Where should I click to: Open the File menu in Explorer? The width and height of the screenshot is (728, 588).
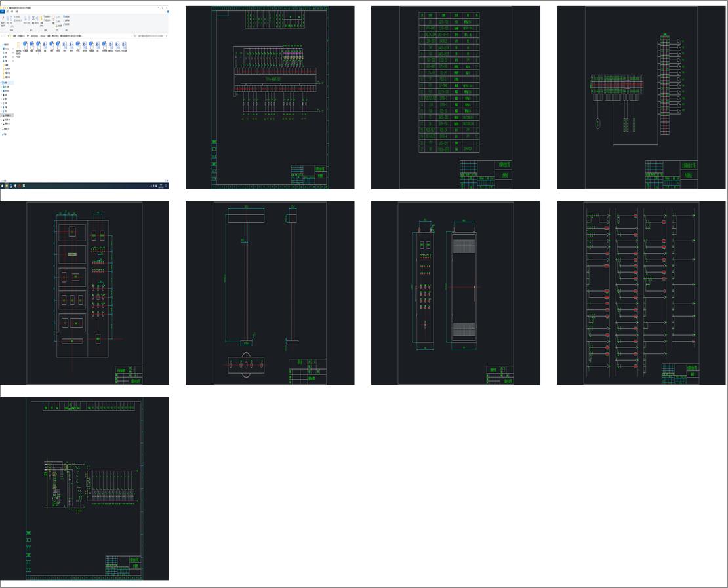pos(2,12)
